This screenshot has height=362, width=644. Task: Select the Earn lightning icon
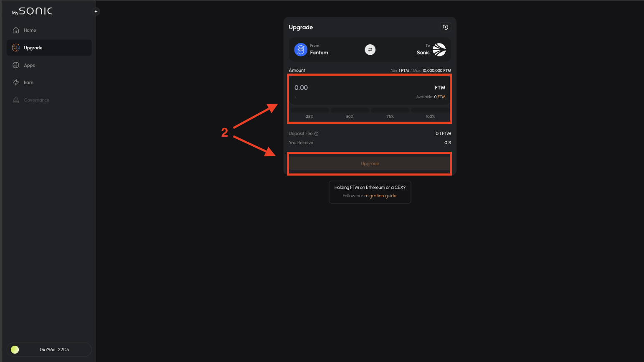click(x=15, y=82)
